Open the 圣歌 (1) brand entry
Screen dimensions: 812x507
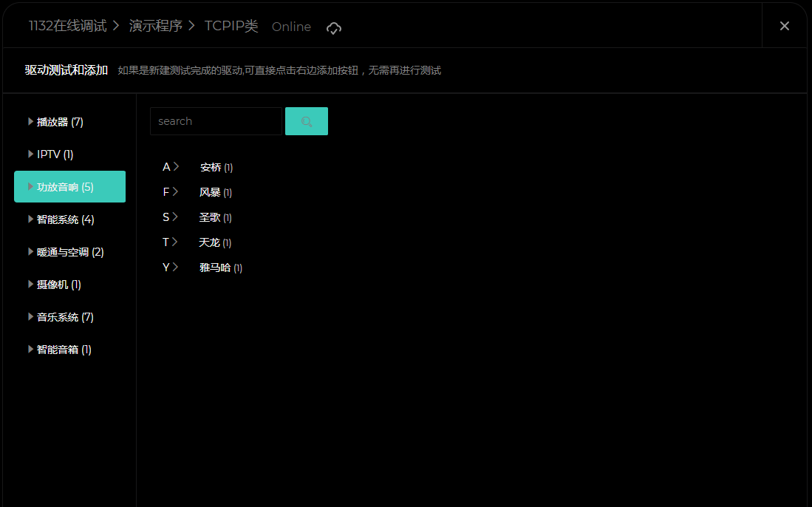(x=216, y=217)
